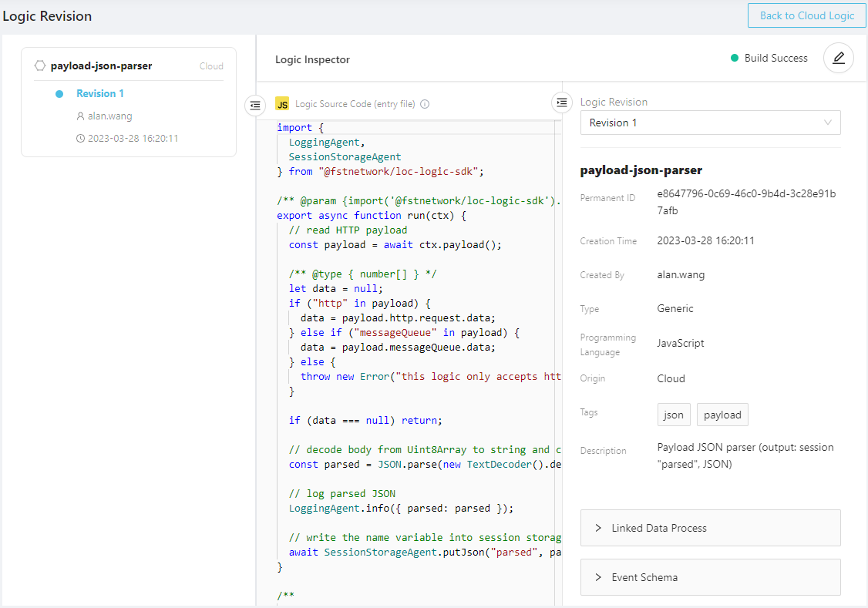
Task: Click the blue Revision 1 dot marker
Action: 59,94
